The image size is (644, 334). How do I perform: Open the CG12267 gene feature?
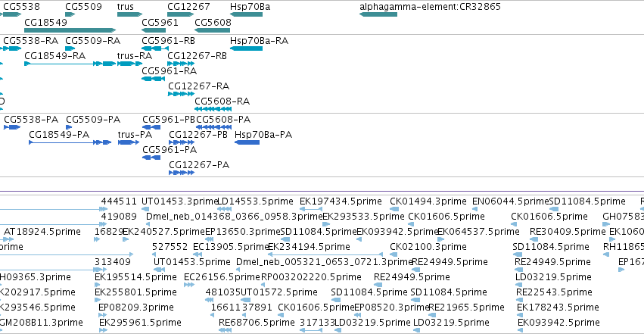180,14
